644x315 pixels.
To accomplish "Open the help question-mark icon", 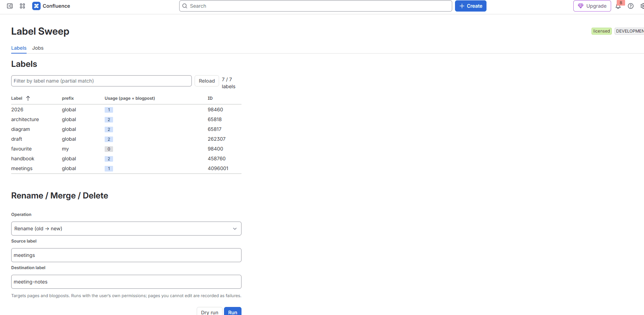I will point(631,6).
